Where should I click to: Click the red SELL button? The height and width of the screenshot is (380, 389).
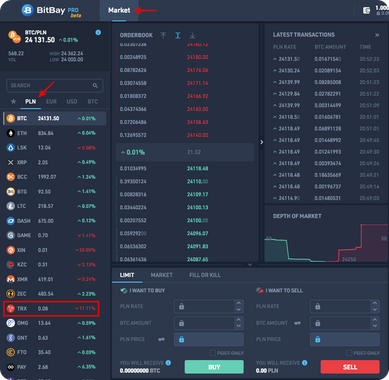coord(350,367)
